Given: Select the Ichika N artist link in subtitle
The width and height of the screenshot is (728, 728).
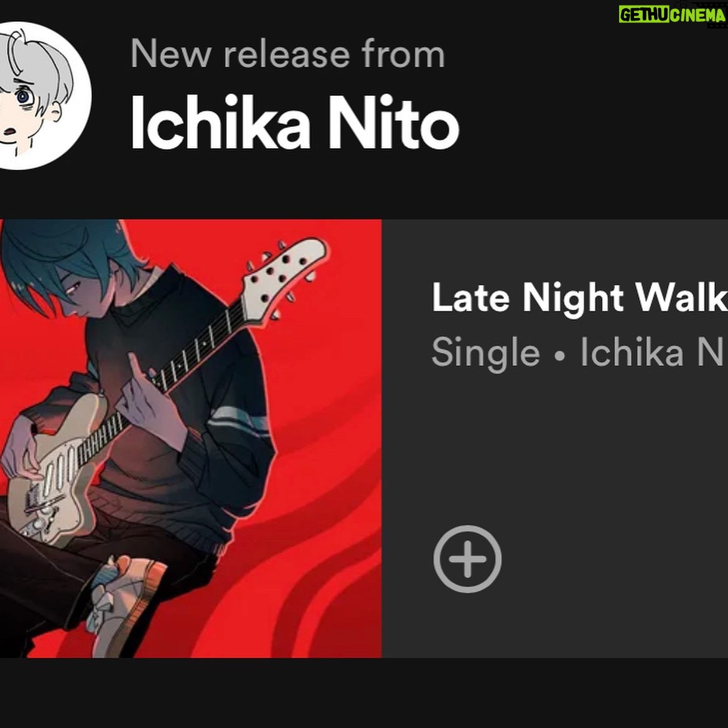Looking at the screenshot, I should click(x=653, y=352).
